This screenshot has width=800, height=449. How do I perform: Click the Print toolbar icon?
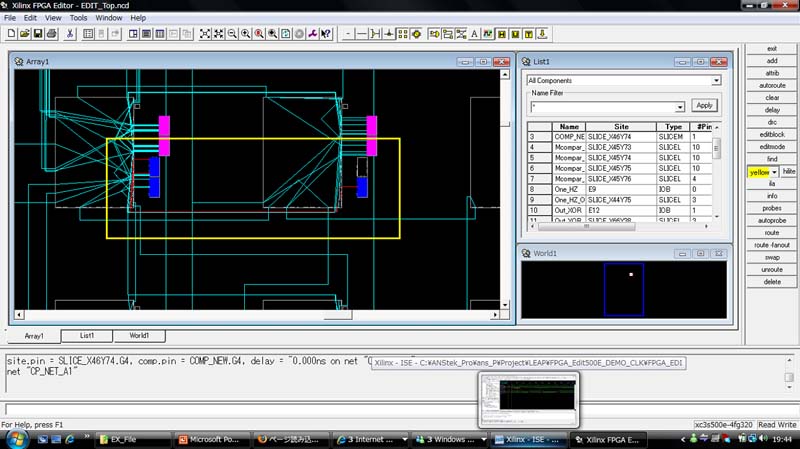52,34
